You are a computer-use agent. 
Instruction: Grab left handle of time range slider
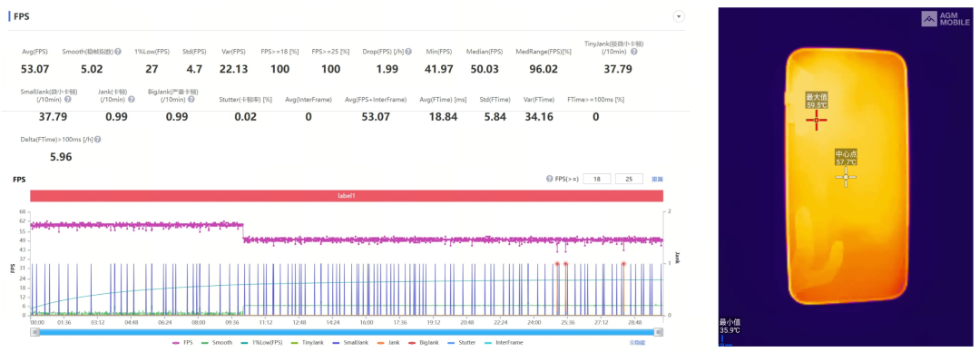pyautogui.click(x=35, y=332)
